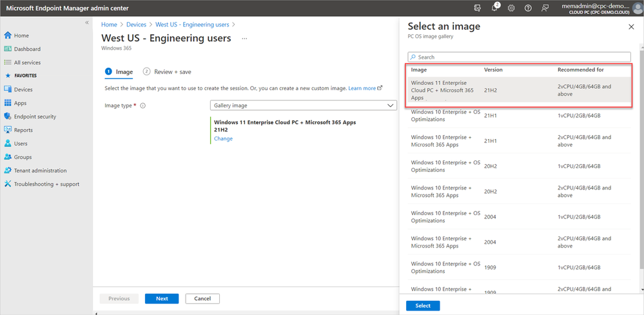The image size is (644, 315).
Task: Click the Image type info icon
Action: coord(143,106)
